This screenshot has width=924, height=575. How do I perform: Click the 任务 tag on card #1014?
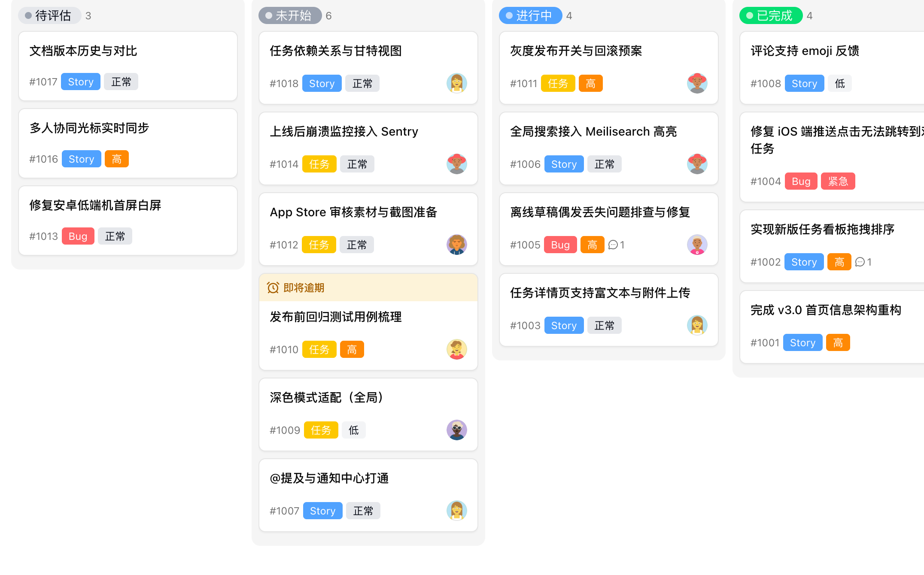(319, 164)
